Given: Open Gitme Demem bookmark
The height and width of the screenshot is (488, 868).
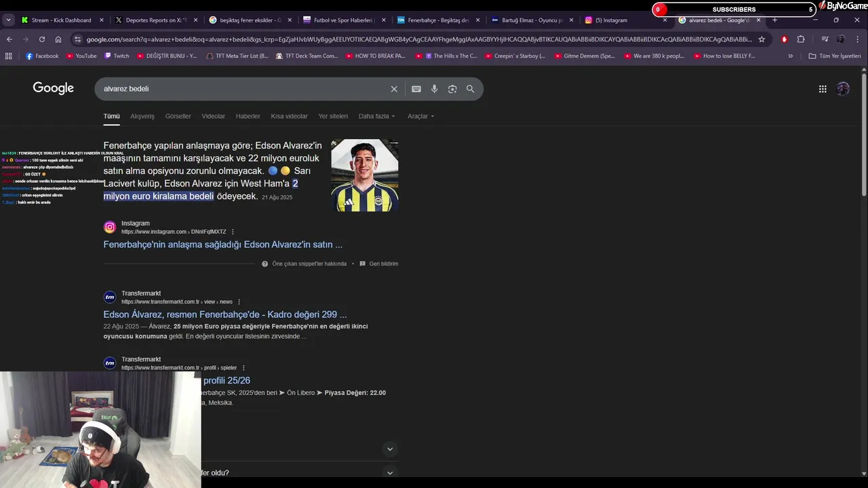Looking at the screenshot, I should point(585,56).
